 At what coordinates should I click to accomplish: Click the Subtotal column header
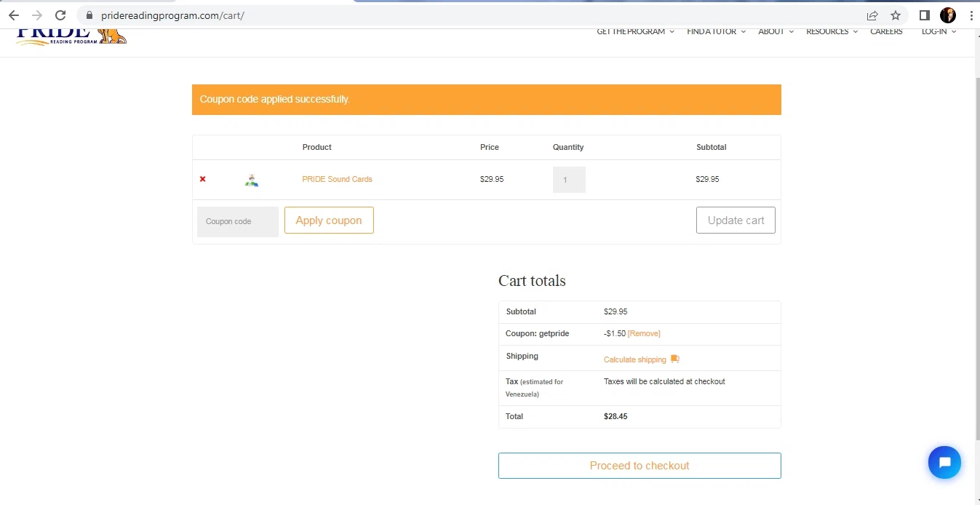711,147
